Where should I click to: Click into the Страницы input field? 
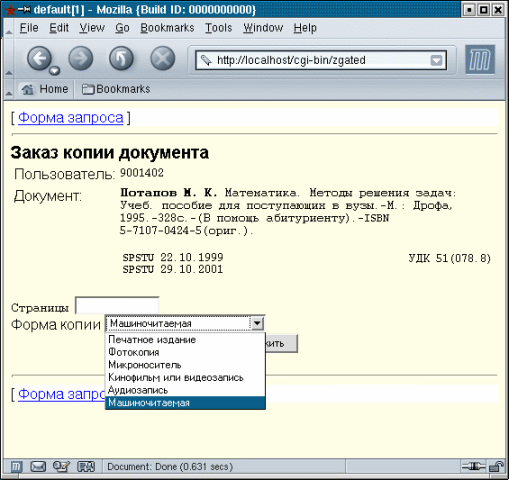tap(117, 306)
